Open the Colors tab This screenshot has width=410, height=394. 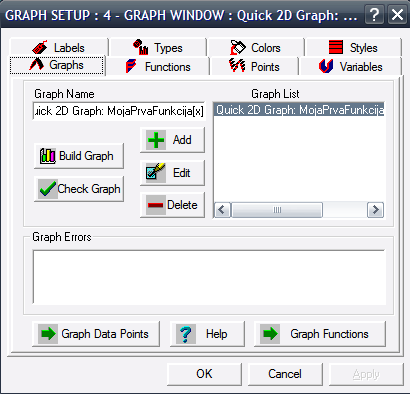coord(256,47)
